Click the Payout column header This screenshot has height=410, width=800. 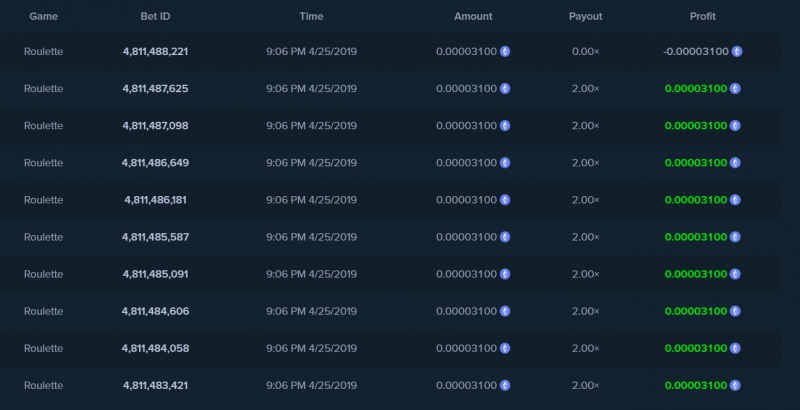click(585, 16)
